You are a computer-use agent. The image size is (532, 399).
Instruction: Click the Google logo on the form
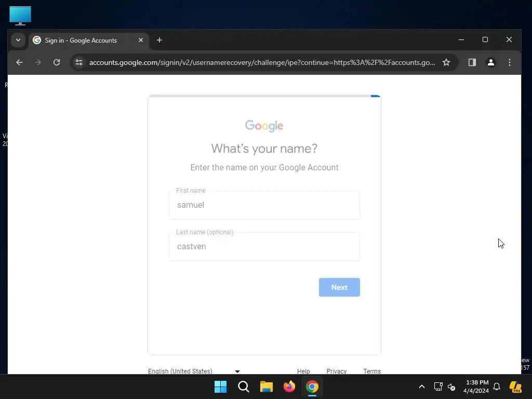click(x=264, y=126)
